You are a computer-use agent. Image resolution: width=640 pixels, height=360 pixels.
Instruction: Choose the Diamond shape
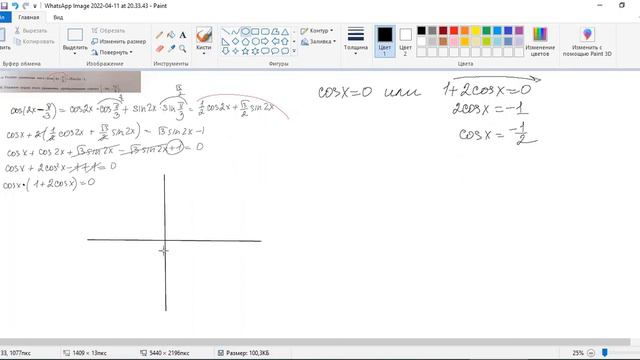tap(236, 41)
